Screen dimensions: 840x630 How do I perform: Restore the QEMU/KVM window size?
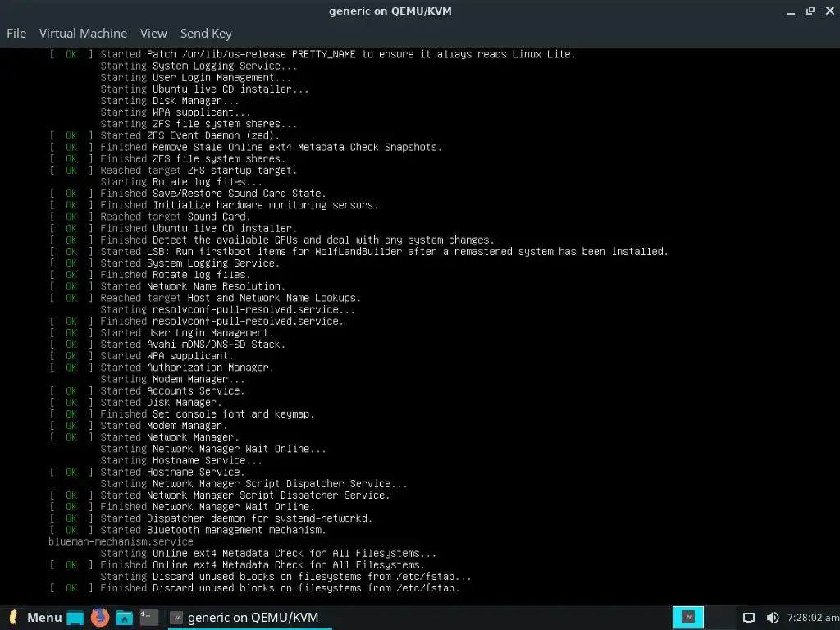pos(810,11)
